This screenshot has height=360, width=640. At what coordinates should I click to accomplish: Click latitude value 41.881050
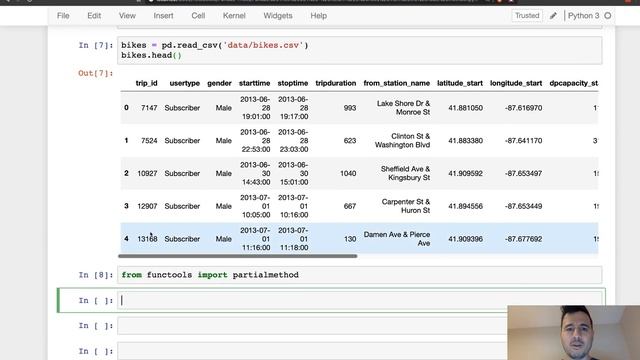click(x=465, y=108)
